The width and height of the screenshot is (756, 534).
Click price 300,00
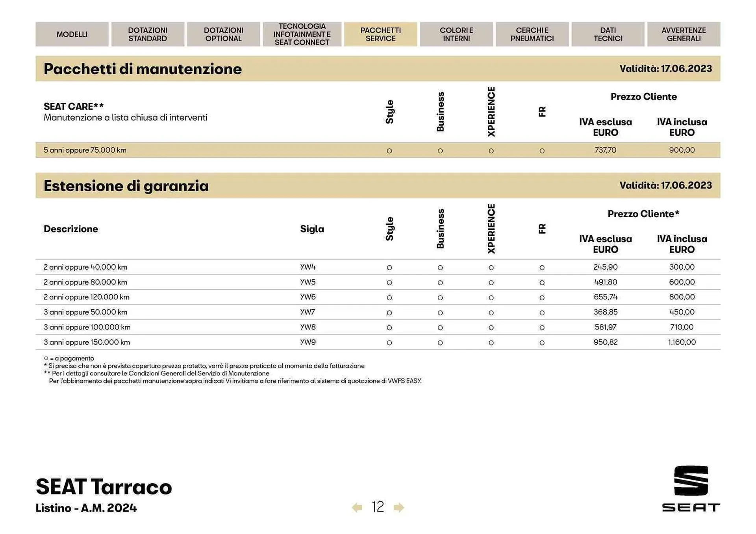(682, 267)
